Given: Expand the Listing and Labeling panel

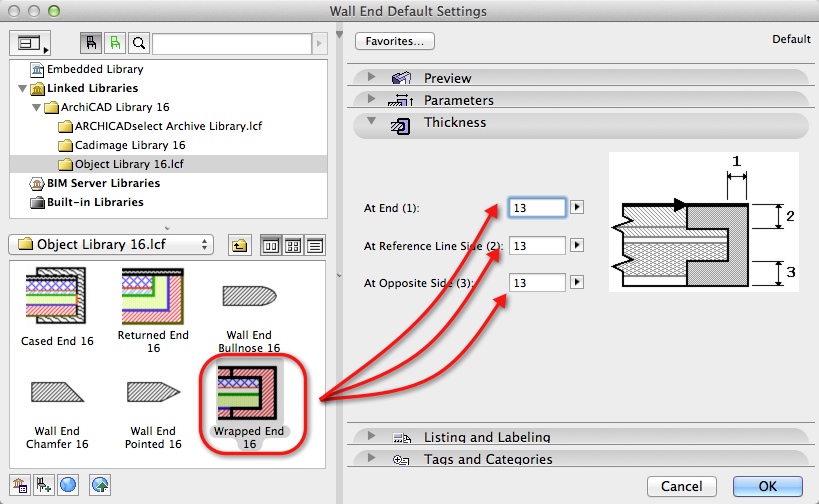Looking at the screenshot, I should [x=371, y=436].
